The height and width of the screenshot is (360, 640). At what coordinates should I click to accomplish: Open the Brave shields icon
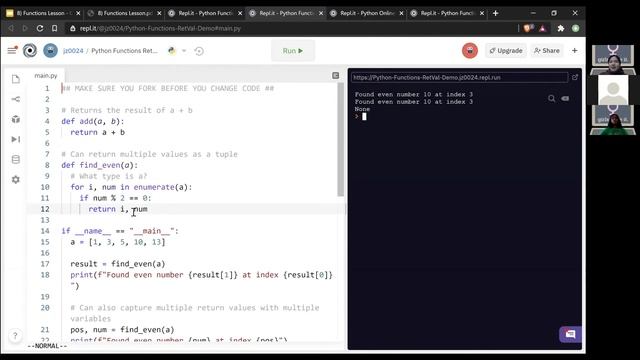pyautogui.click(x=529, y=28)
